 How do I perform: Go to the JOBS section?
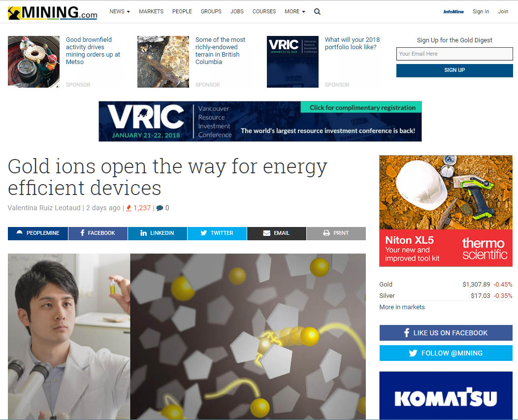point(237,11)
